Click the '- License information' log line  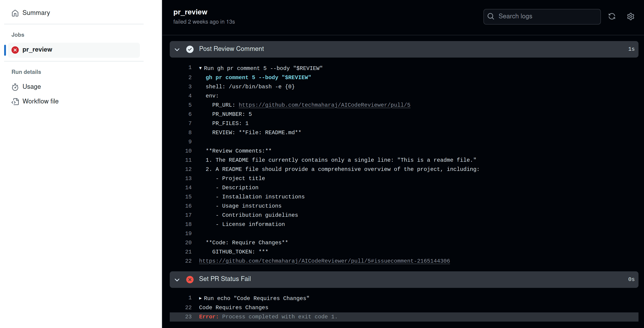[250, 224]
